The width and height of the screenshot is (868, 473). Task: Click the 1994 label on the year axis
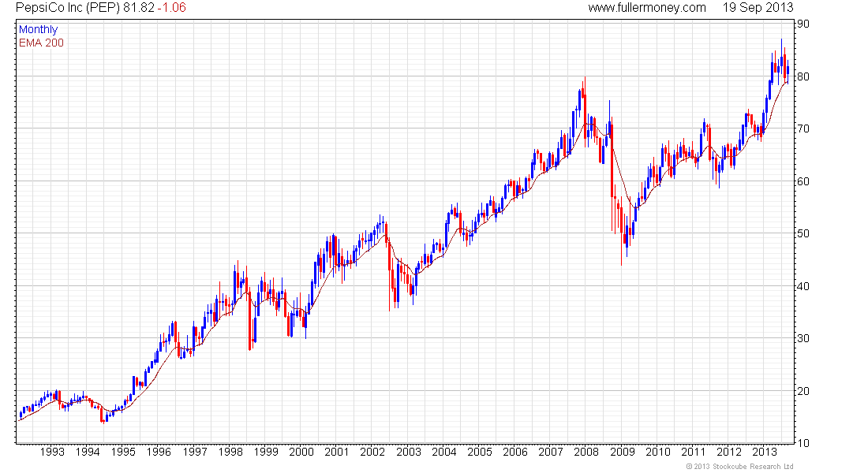pos(88,452)
